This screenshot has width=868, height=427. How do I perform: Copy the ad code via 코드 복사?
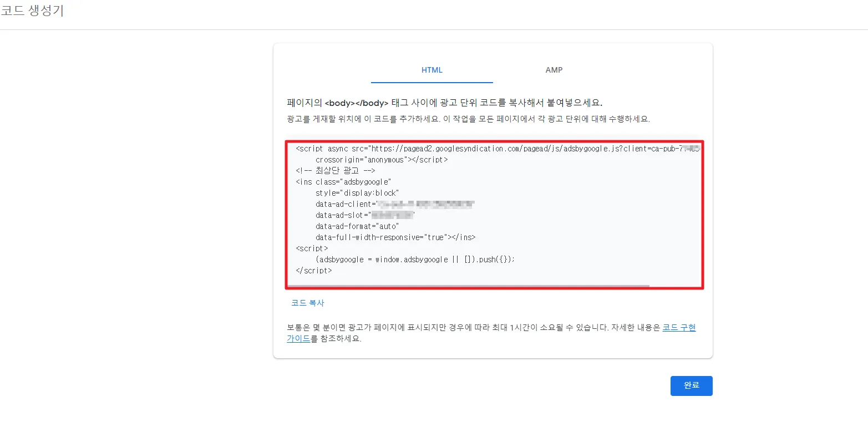tap(307, 303)
